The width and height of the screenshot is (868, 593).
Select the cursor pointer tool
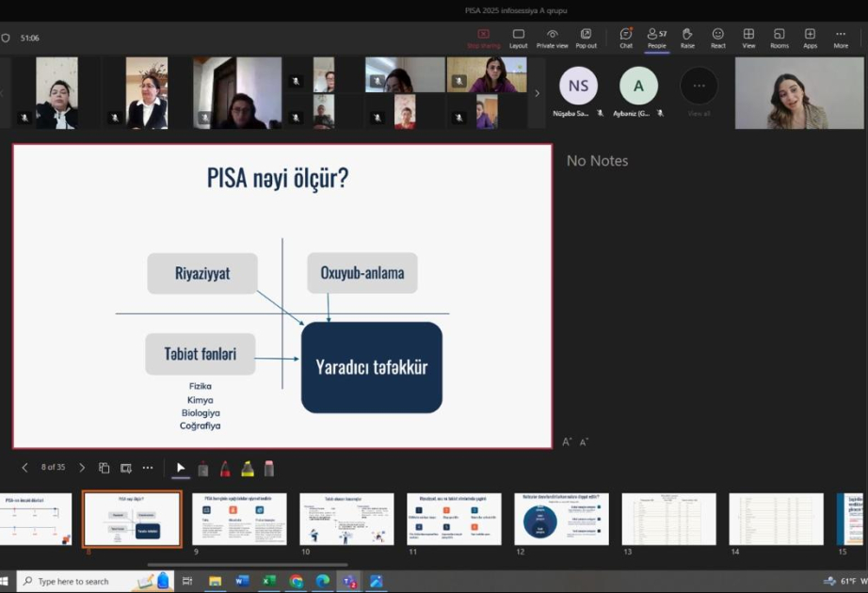click(181, 469)
